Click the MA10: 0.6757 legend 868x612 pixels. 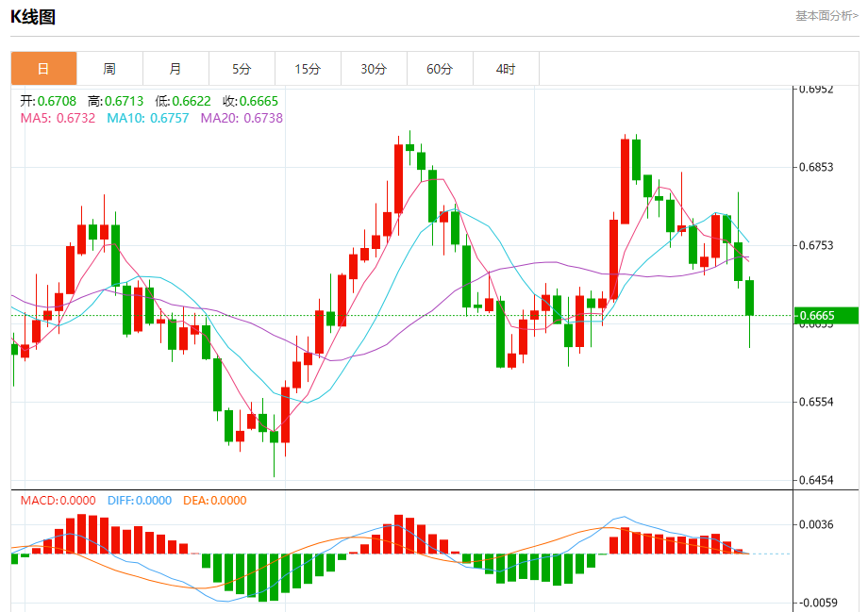[x=148, y=118]
